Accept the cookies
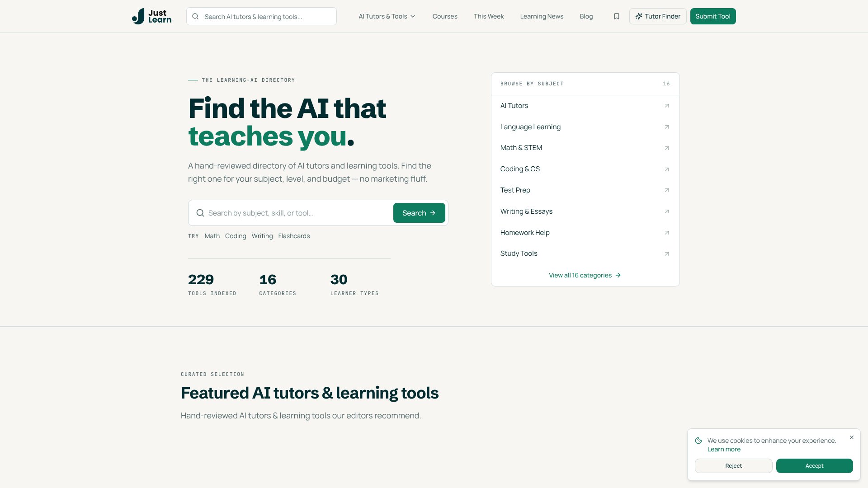 (814, 466)
